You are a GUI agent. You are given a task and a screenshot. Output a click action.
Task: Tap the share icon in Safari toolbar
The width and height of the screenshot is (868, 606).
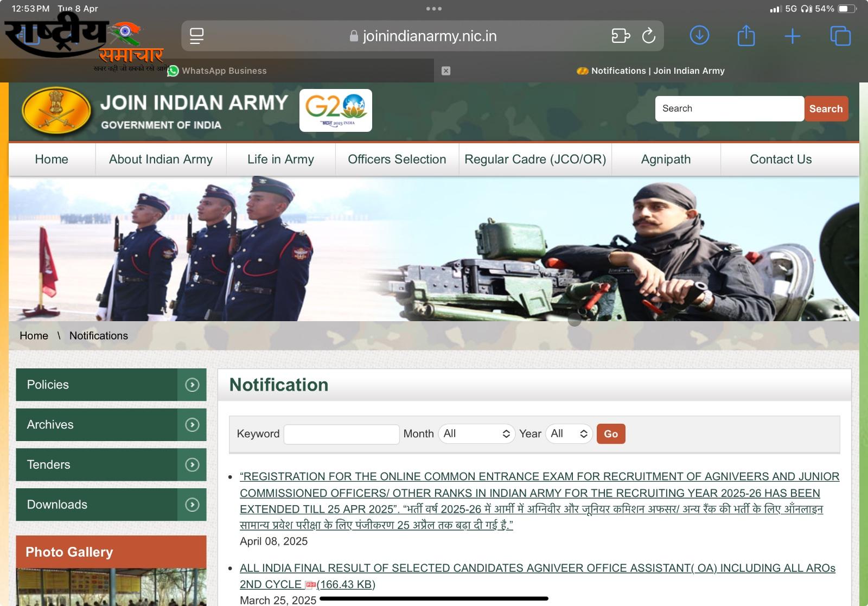click(746, 36)
